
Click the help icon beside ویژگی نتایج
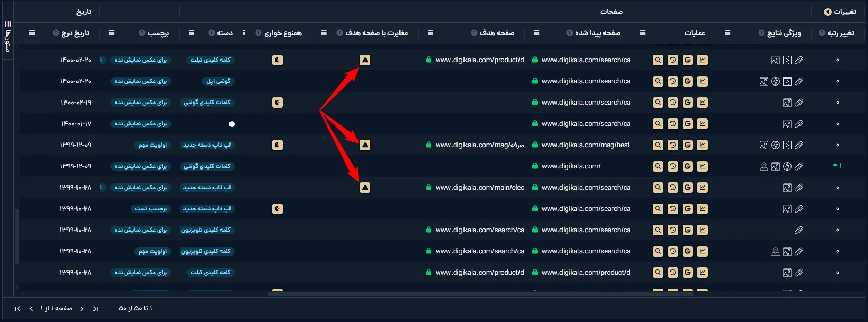tap(761, 33)
